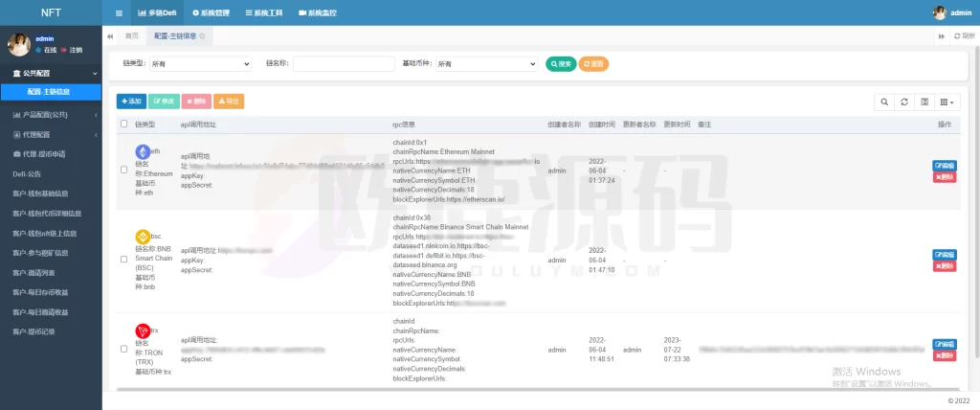Open the 系统工具 top menu
Screen dimensions: 980x410
pyautogui.click(x=264, y=12)
